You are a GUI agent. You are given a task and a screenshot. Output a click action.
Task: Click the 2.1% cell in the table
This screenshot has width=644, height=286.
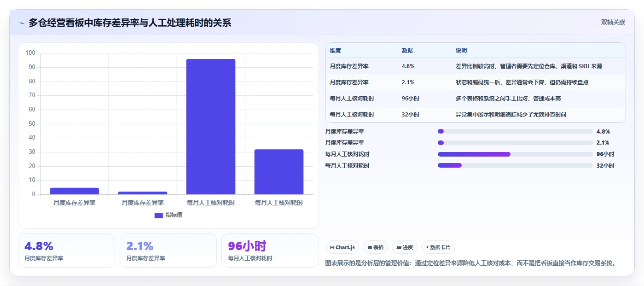408,82
